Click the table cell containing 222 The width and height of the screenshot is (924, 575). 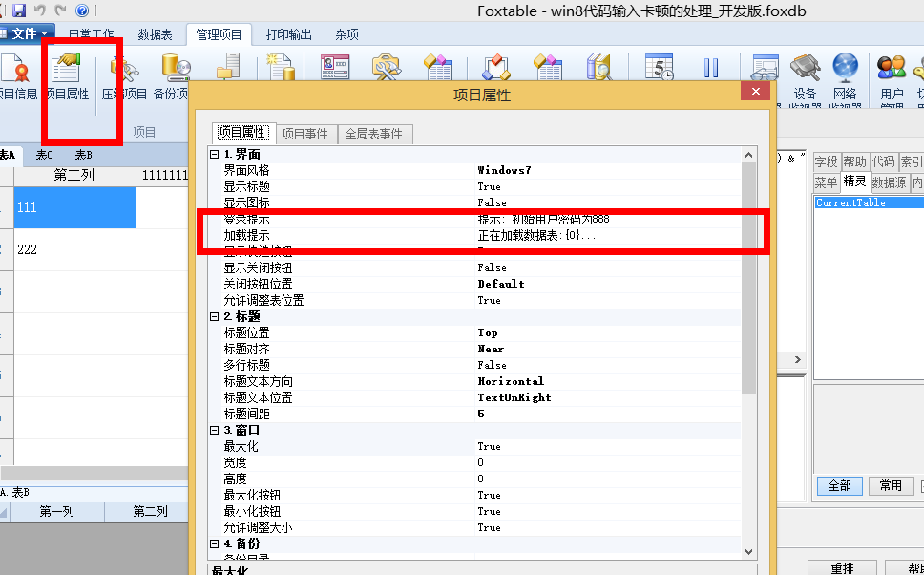click(74, 249)
